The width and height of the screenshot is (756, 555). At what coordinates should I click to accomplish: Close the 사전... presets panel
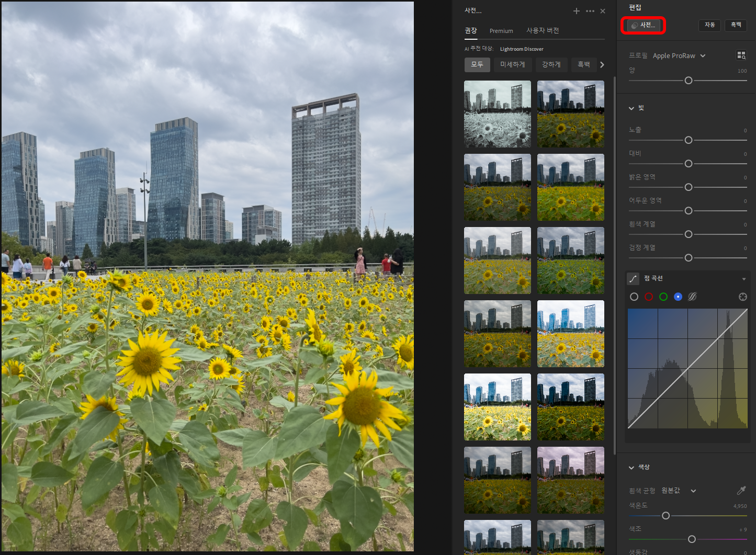click(603, 11)
